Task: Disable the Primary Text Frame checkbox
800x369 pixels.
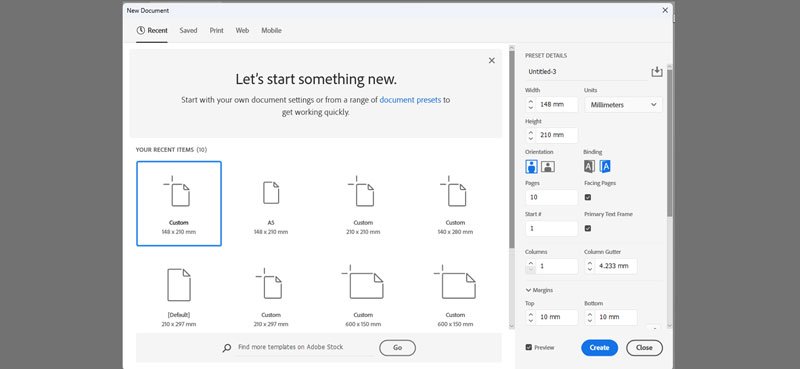Action: 588,228
